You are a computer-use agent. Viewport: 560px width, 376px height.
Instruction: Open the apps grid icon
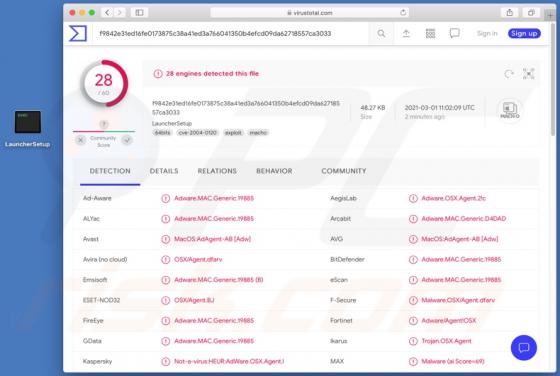(430, 34)
